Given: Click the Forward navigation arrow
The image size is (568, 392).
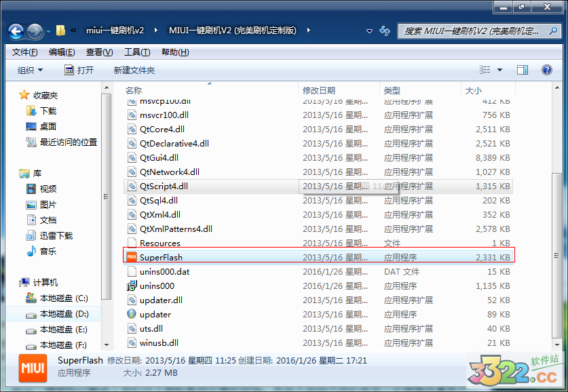Looking at the screenshot, I should 35,31.
